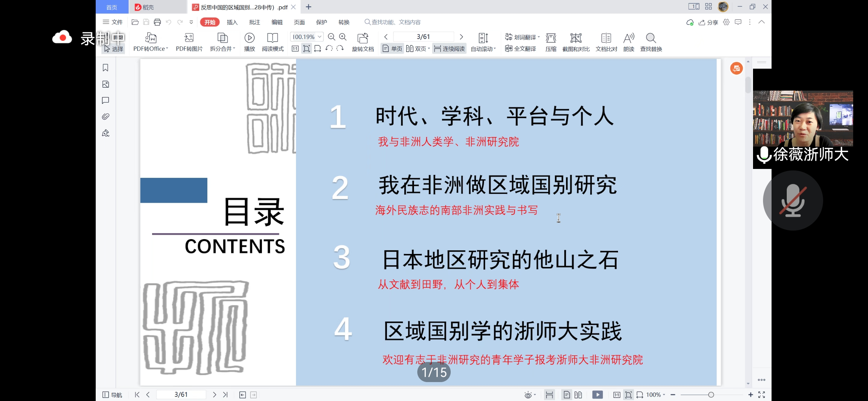Viewport: 868px width, 401px height.
Task: Click the 查找替换 find and replace icon
Action: click(x=651, y=38)
